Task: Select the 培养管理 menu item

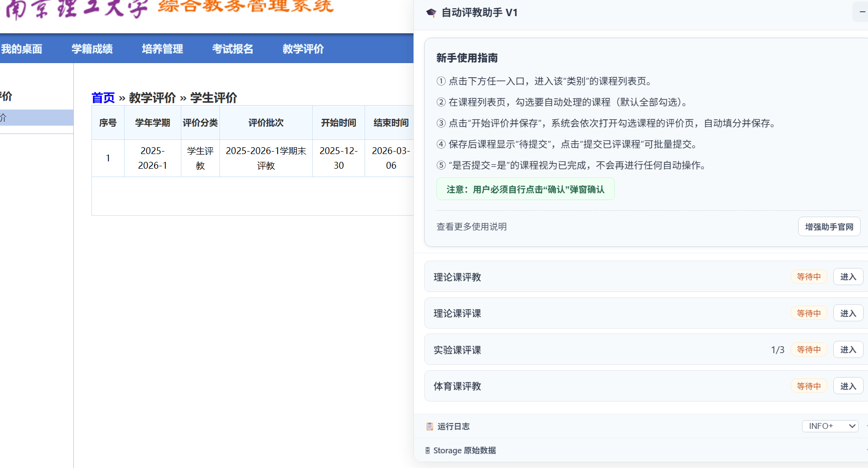Action: pyautogui.click(x=162, y=49)
